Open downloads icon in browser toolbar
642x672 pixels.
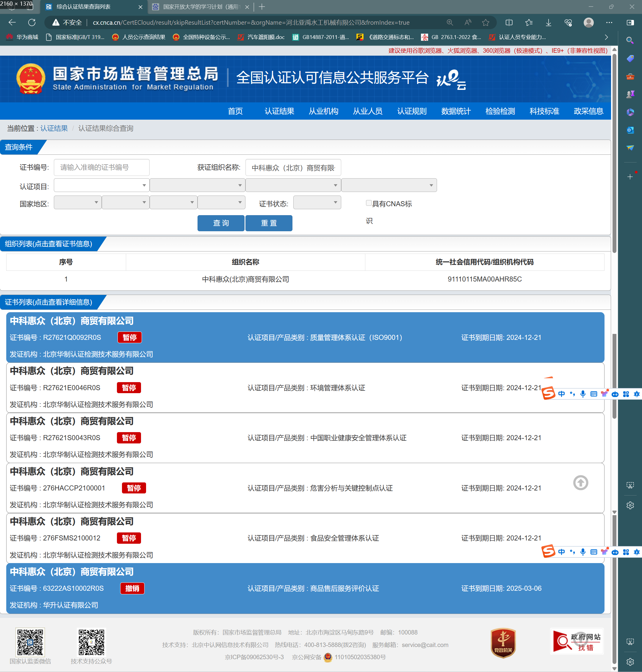(x=549, y=23)
